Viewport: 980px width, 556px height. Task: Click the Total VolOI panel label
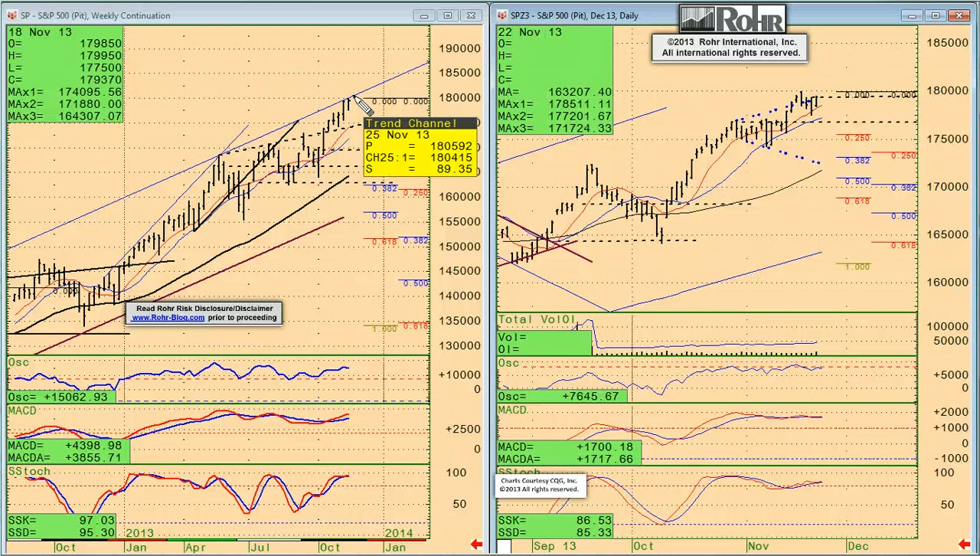coord(537,319)
